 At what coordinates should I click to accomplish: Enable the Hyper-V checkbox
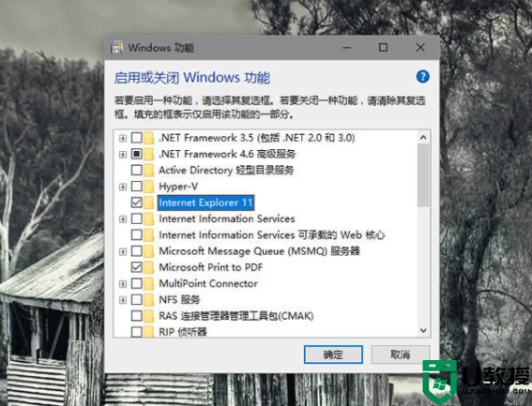tap(137, 187)
